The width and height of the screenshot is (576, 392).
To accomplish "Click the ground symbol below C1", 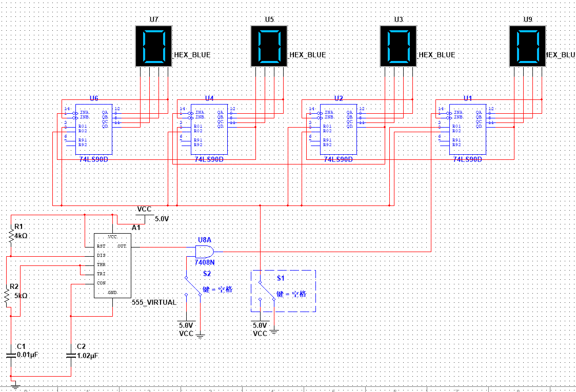I will pos(15,385).
